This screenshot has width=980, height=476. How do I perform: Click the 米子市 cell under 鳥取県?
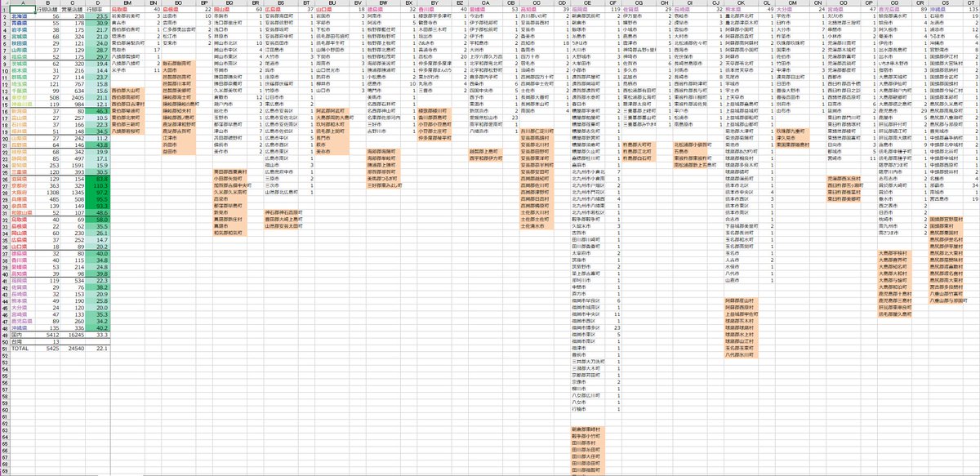coord(127,70)
